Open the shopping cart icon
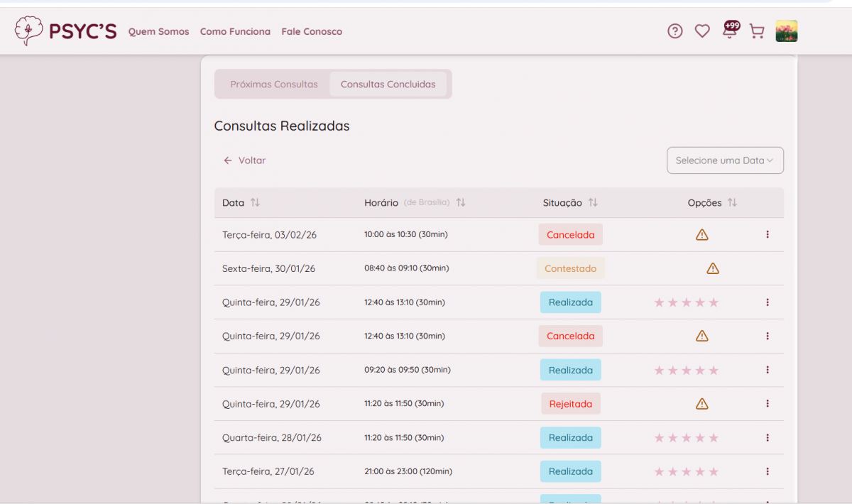Image resolution: width=852 pixels, height=504 pixels. (757, 31)
